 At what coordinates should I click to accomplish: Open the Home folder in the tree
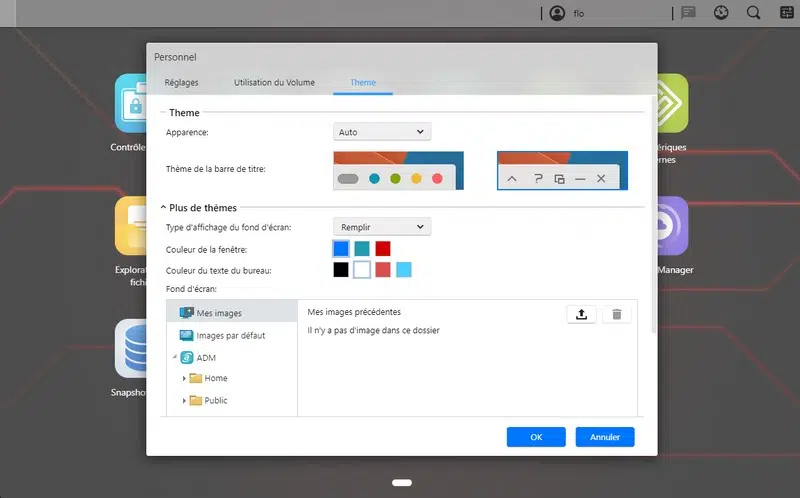point(216,378)
